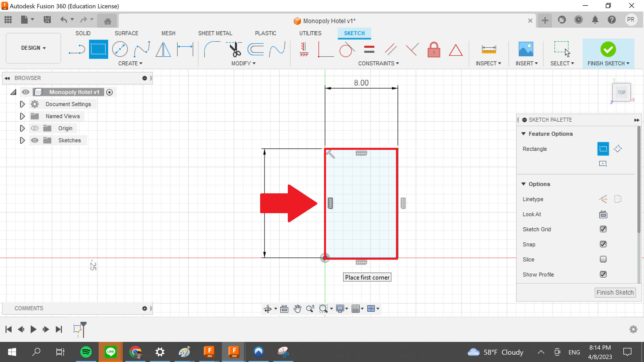Pick the Circle sketch tool
Screen dimensions: 644x362
coord(120,49)
